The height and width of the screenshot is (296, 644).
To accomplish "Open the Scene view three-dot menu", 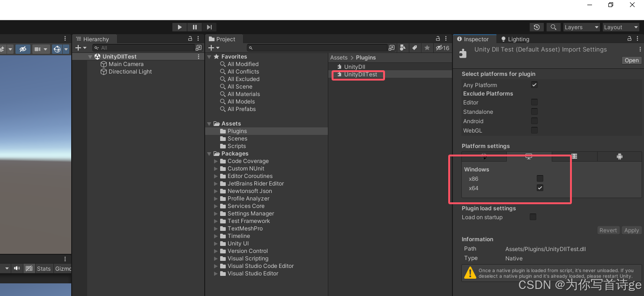I will pyautogui.click(x=65, y=39).
